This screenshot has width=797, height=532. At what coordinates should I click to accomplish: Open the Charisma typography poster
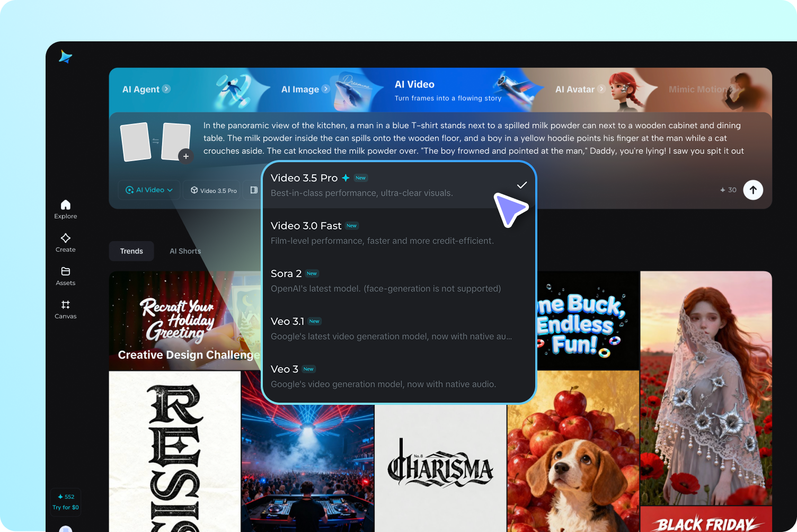(440, 468)
